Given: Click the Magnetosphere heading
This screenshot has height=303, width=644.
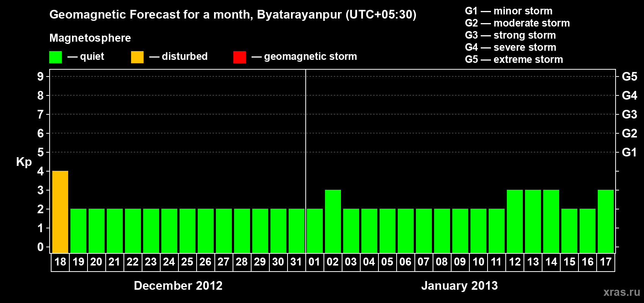Looking at the screenshot, I should [x=90, y=38].
